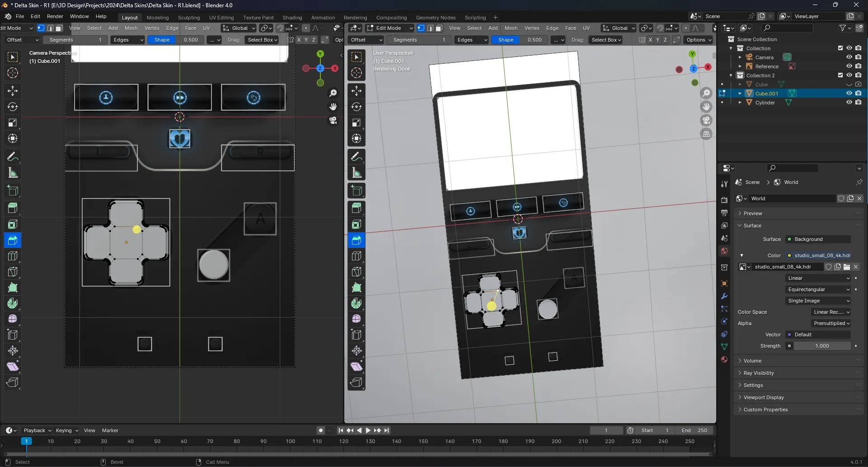Screen dimensions: 868x467
Task: Switch to the Shading workspace tab
Action: 292,17
